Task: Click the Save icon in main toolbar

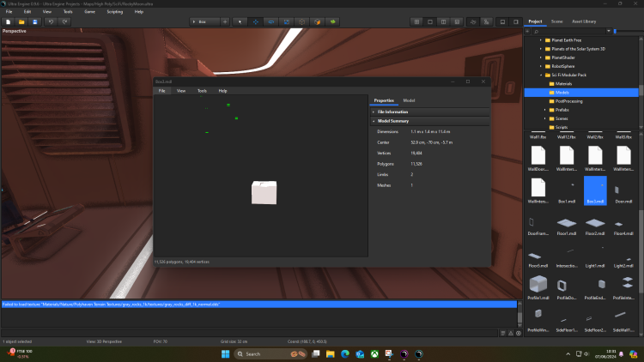Action: click(x=33, y=21)
